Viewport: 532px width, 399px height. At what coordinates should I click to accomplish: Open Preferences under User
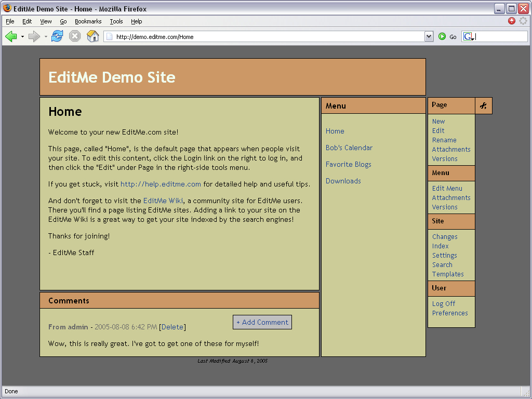click(450, 313)
